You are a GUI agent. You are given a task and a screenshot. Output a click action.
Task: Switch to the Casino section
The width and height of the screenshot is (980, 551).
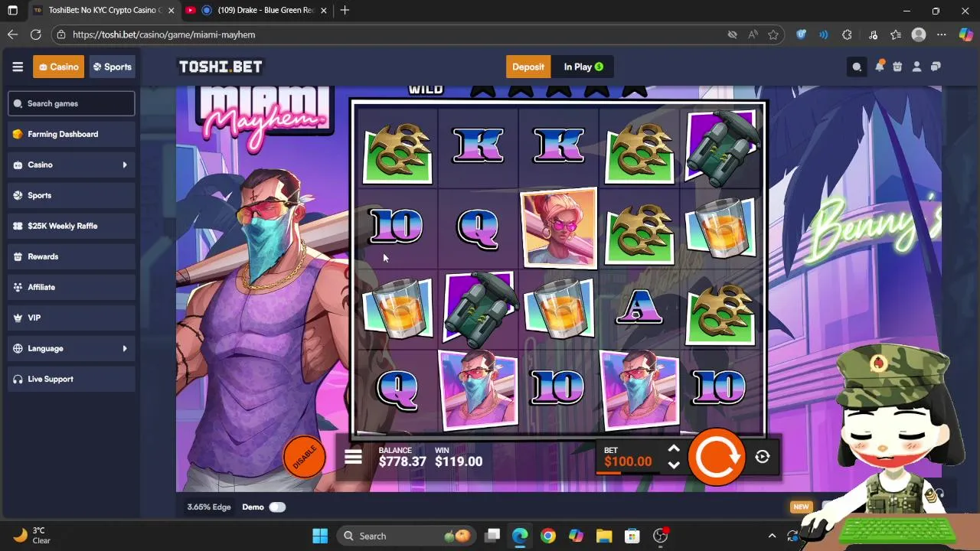click(58, 67)
